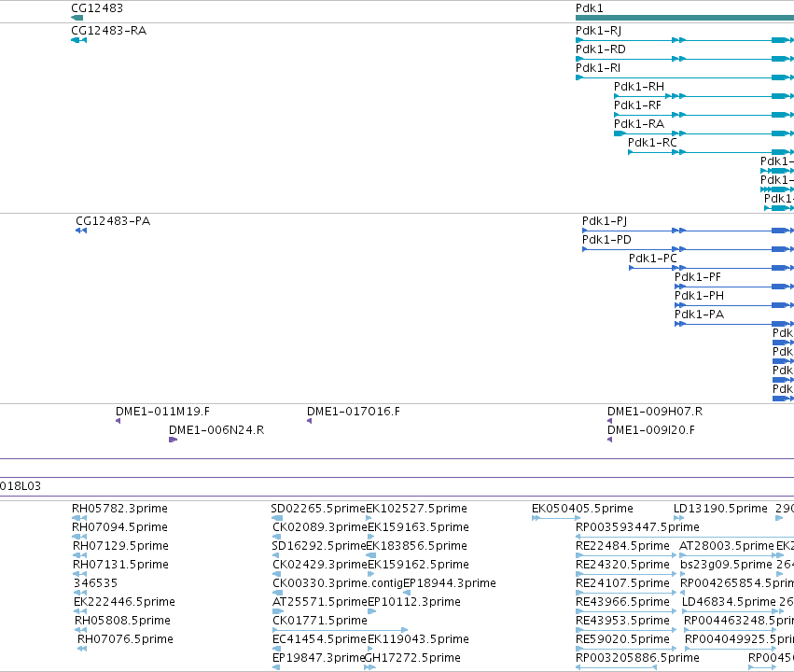Select the RP003593447.5prime EST label
The image size is (794, 672).
[x=637, y=527]
